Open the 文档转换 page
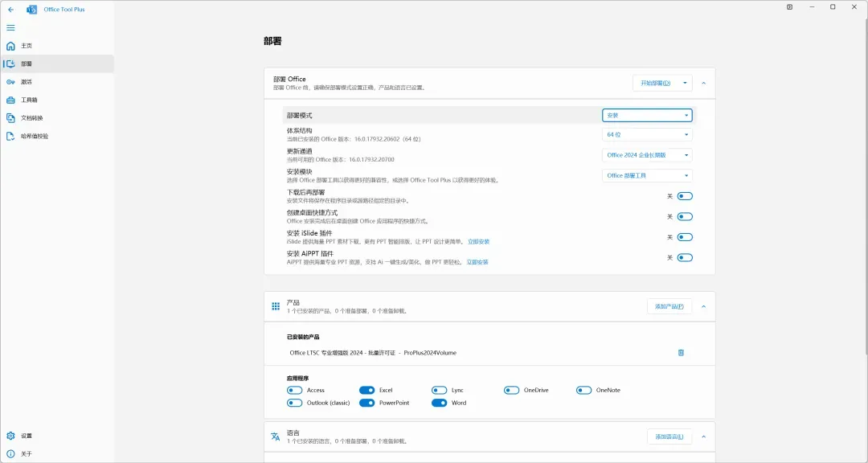Viewport: 868px width, 463px height. pyautogui.click(x=57, y=118)
